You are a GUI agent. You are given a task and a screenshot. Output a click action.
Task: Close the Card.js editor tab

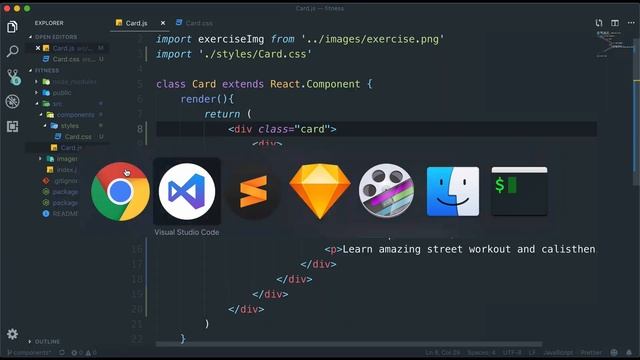coord(163,23)
